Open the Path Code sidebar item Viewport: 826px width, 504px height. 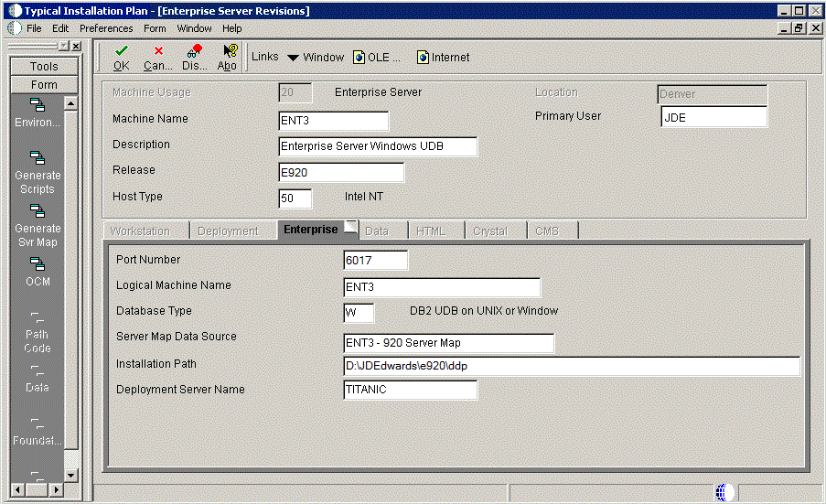click(x=37, y=333)
